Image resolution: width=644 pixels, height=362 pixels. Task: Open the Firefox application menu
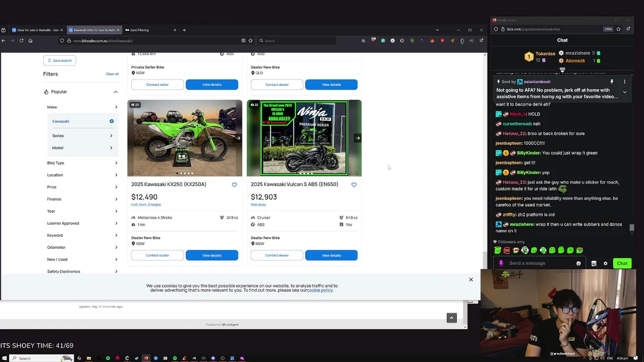pyautogui.click(x=481, y=41)
